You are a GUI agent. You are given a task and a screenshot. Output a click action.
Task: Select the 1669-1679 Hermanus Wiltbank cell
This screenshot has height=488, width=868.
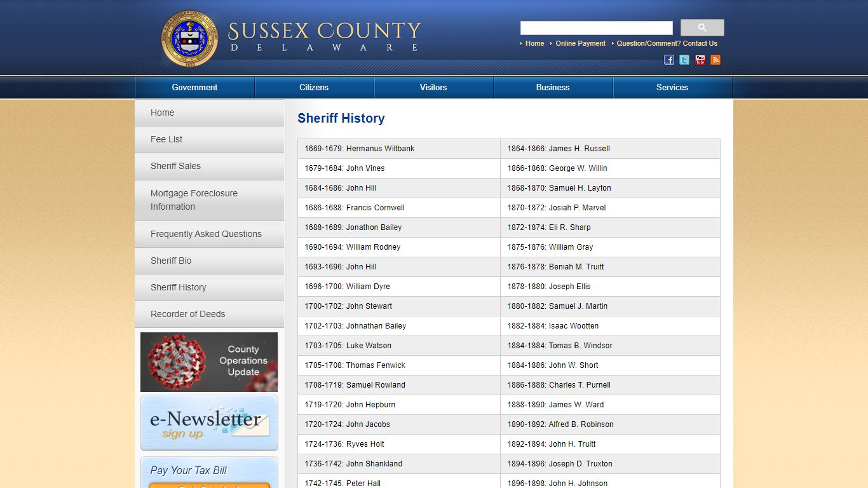pyautogui.click(x=399, y=149)
